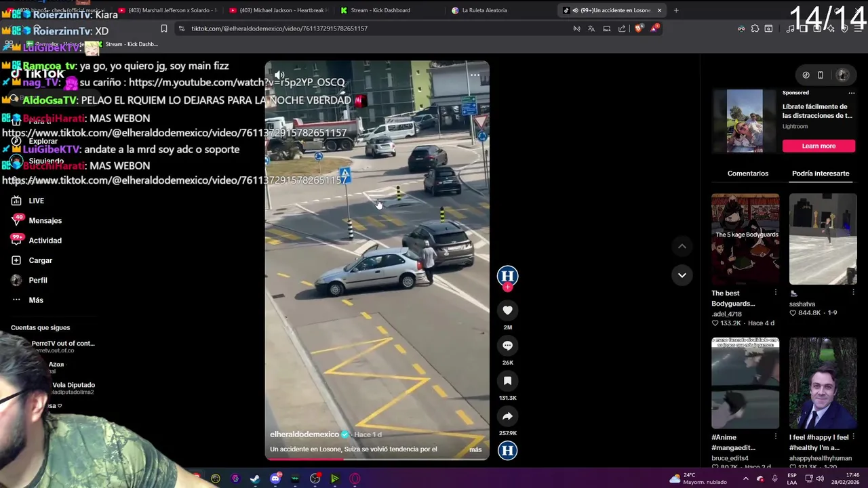This screenshot has height=488, width=868.
Task: Click the Learn more sponsored button
Action: tap(819, 146)
